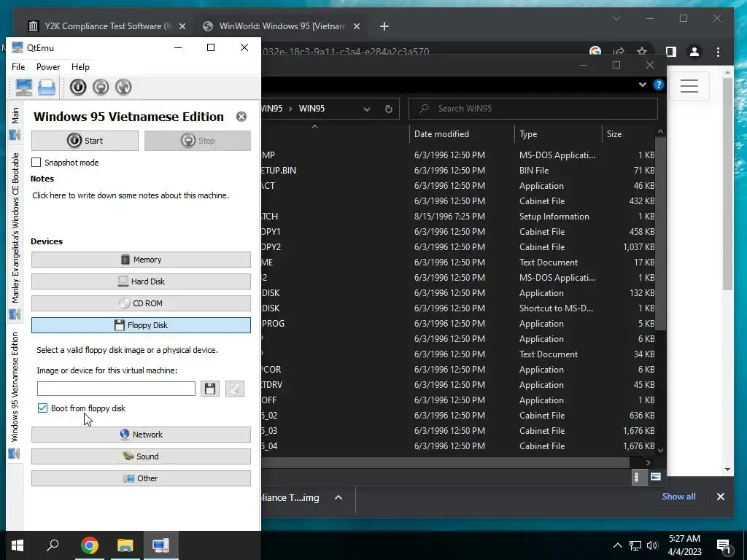The width and height of the screenshot is (747, 560).
Task: Open download item options caret
Action: click(338, 497)
